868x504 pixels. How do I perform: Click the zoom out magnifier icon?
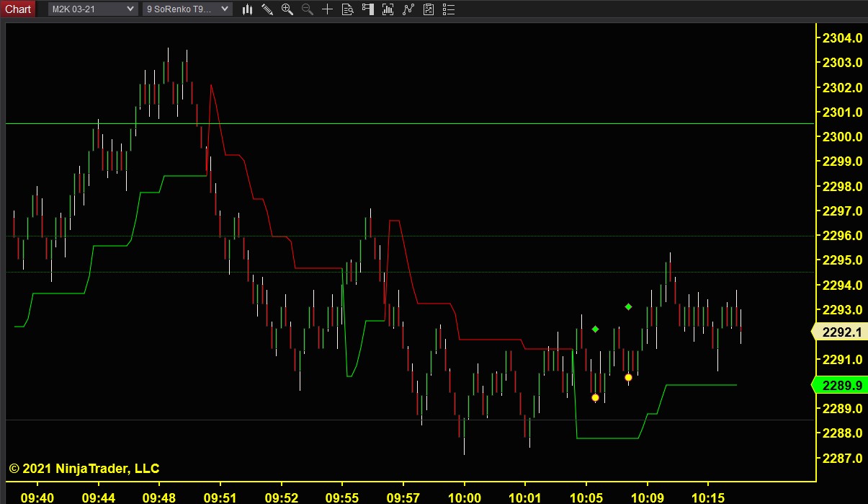point(308,9)
